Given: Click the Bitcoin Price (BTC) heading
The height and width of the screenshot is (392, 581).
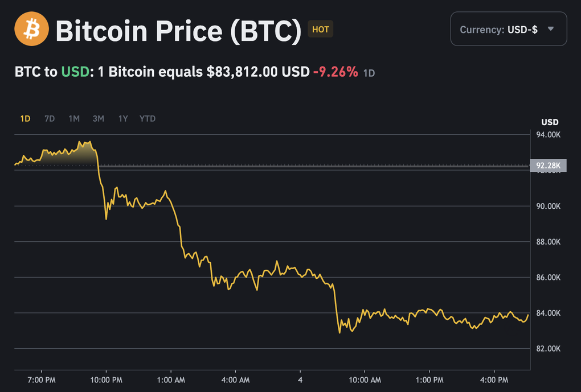Looking at the screenshot, I should 178,31.
